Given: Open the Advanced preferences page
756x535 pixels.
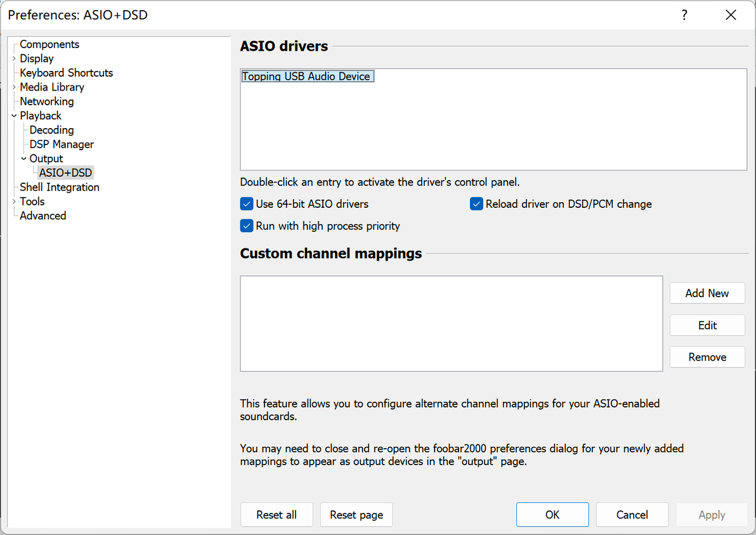Looking at the screenshot, I should pos(42,216).
